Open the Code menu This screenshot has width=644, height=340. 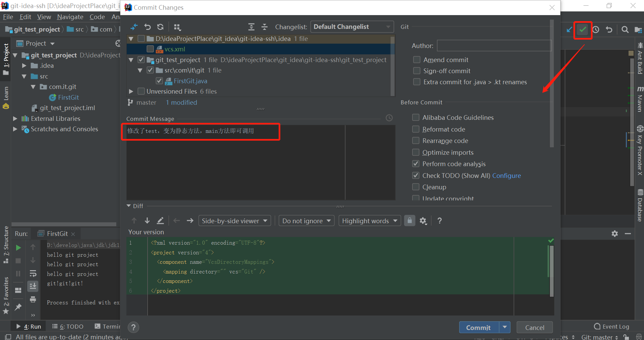(97, 17)
